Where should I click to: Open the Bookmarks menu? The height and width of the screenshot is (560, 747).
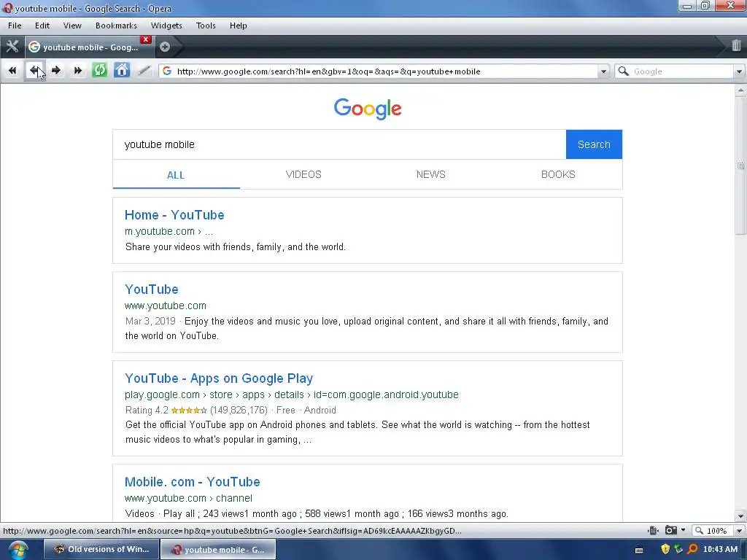116,26
